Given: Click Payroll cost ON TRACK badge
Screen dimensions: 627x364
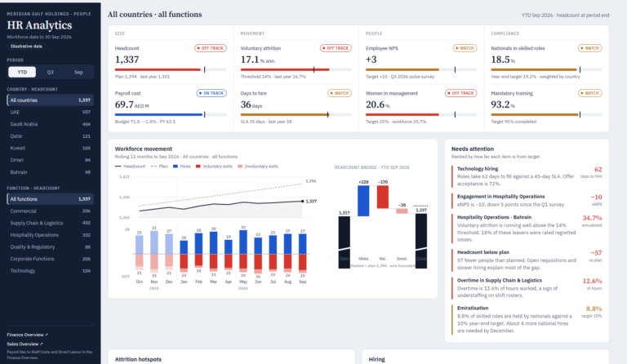Looking at the screenshot, I should point(211,93).
